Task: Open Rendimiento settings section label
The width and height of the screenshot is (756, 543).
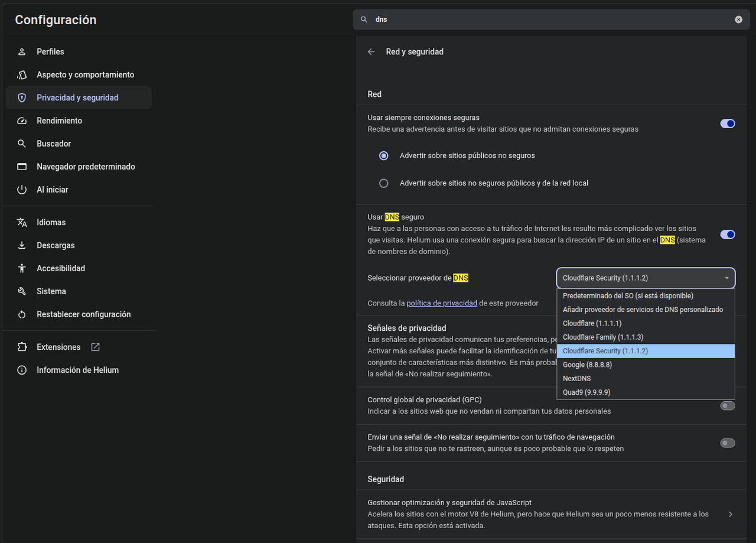Action: [60, 121]
